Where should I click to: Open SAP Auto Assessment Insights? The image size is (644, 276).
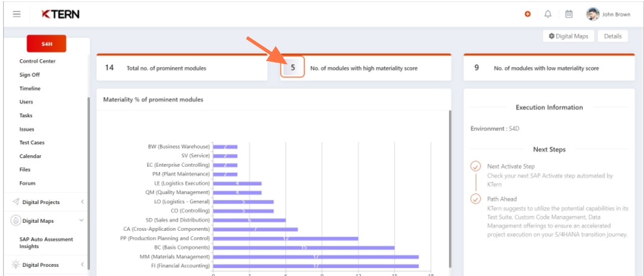coord(46,243)
